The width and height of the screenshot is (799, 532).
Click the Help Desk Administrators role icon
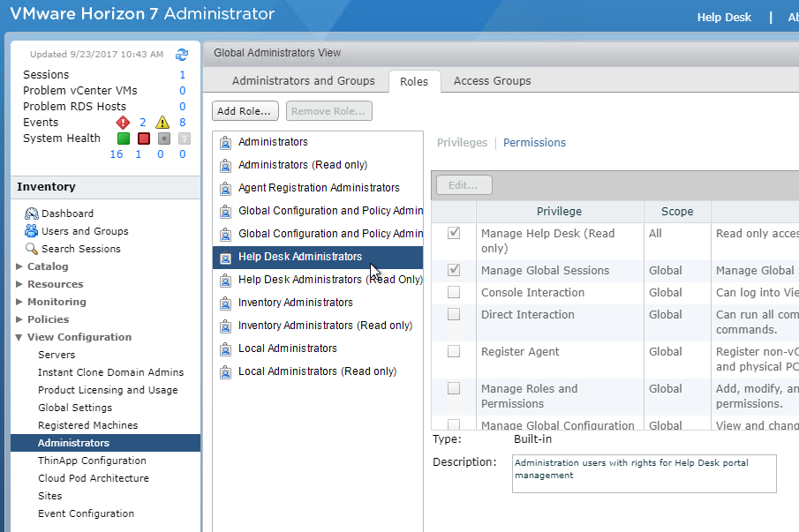tap(225, 258)
